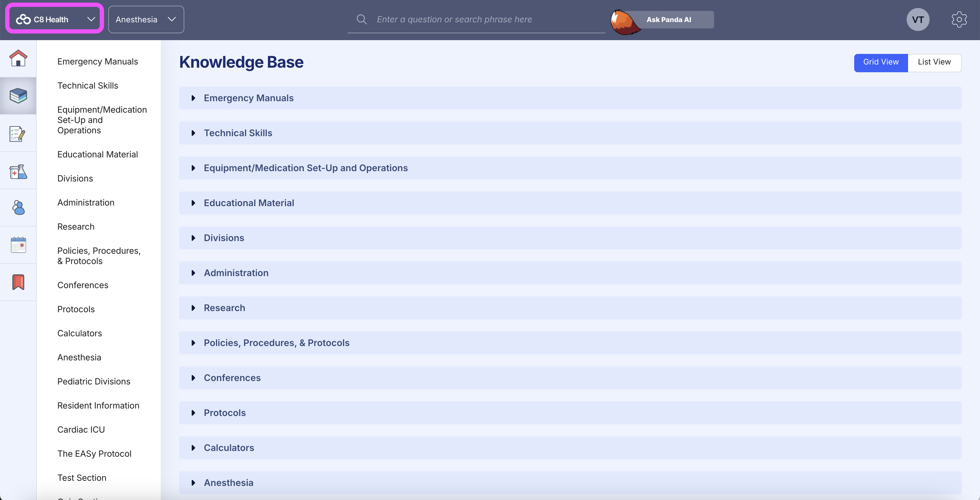Open the C8 Health organization dropdown
The image size is (980, 500).
[54, 19]
